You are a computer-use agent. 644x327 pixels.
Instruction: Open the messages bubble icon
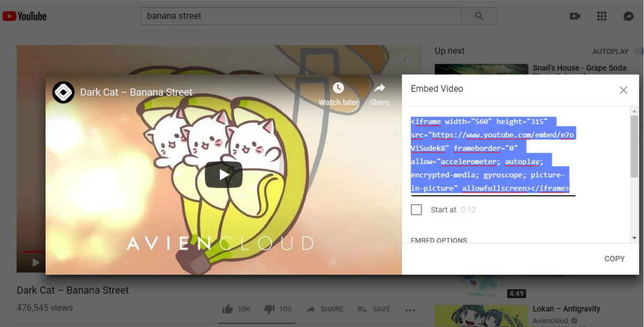click(628, 17)
